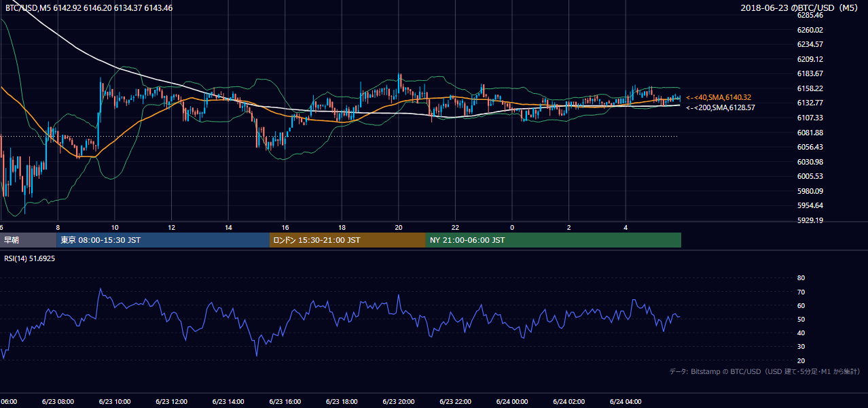Click the 6/23 16:00 time label
Screen dimensions: 868x408
point(285,402)
